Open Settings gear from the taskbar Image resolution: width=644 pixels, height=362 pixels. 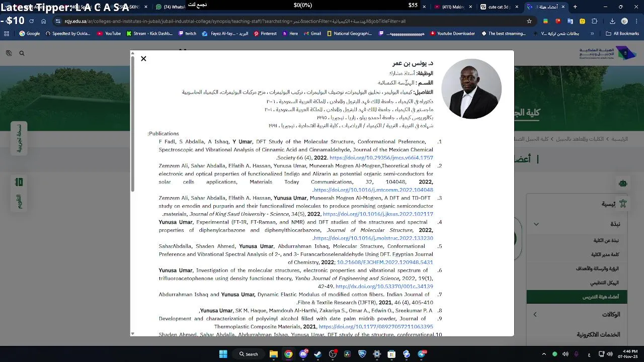click(x=377, y=354)
